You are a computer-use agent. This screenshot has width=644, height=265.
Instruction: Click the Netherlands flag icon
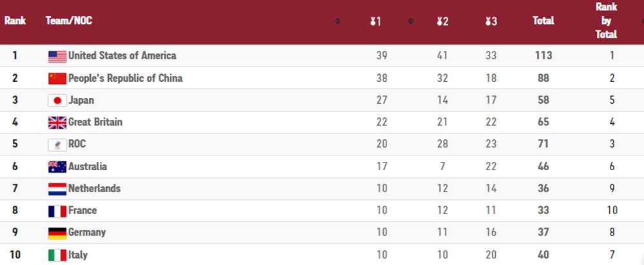pos(57,189)
